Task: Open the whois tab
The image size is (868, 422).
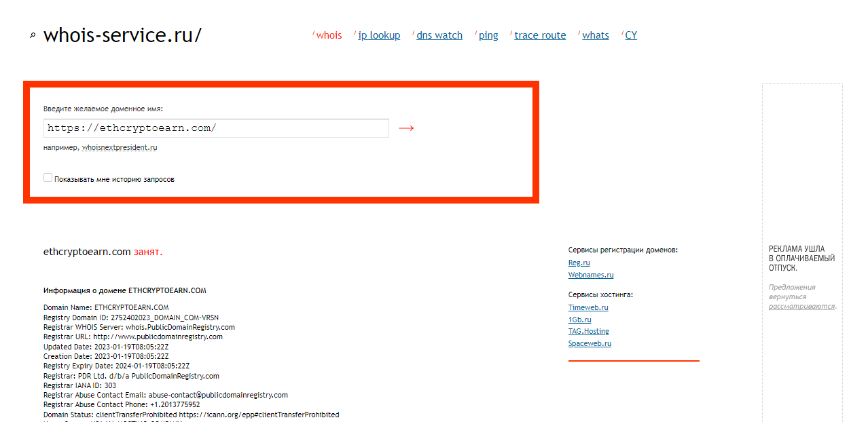Action: pyautogui.click(x=329, y=35)
